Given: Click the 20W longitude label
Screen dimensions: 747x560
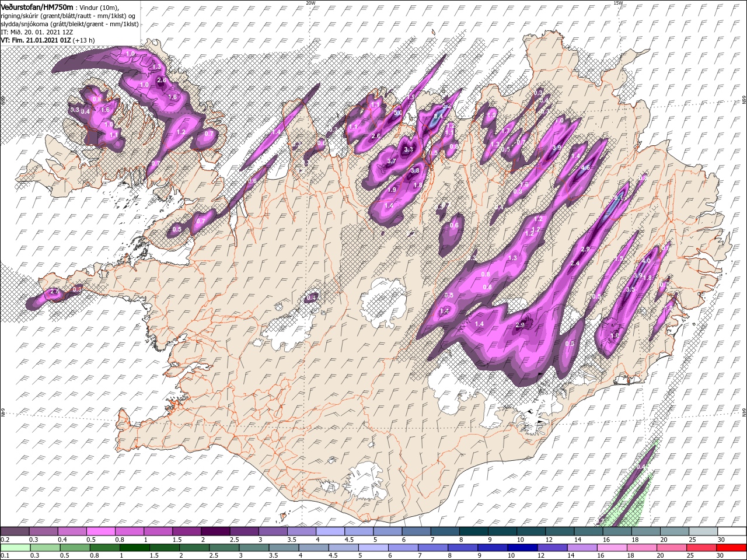Looking at the screenshot, I should coord(310,2).
